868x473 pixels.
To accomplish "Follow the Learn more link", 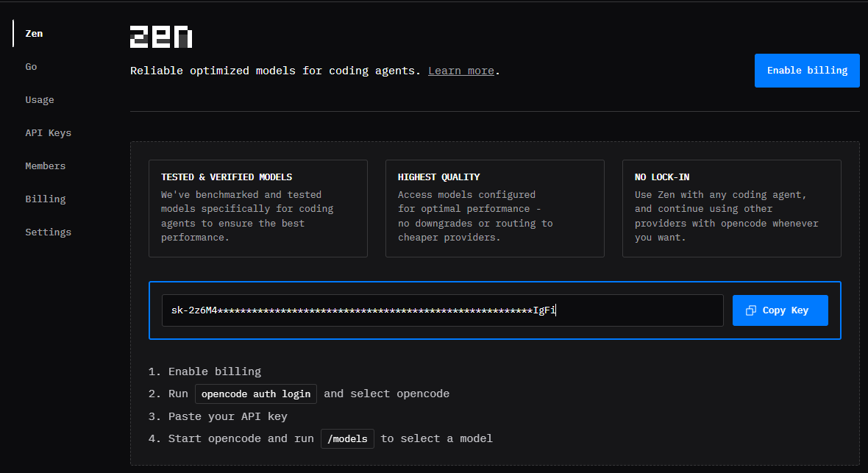I will (x=461, y=71).
